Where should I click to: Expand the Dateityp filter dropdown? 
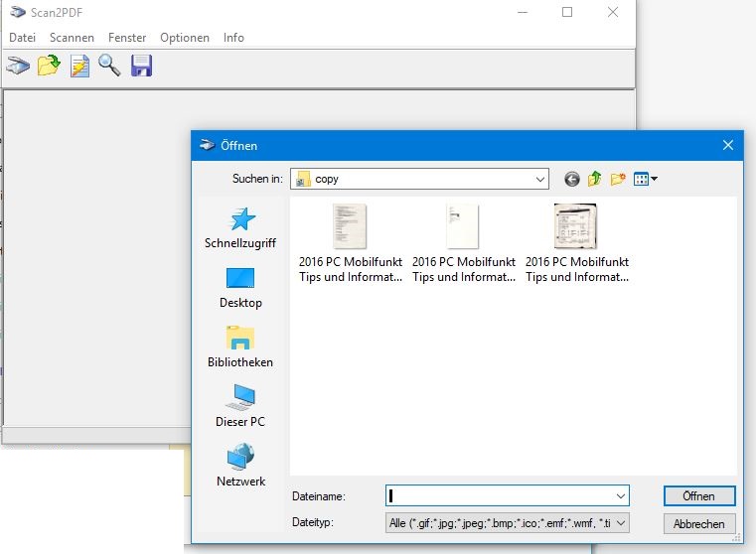(621, 522)
